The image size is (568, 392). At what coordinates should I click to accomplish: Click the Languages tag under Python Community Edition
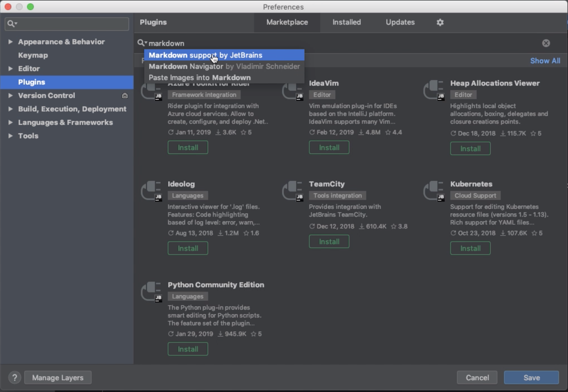click(x=188, y=296)
